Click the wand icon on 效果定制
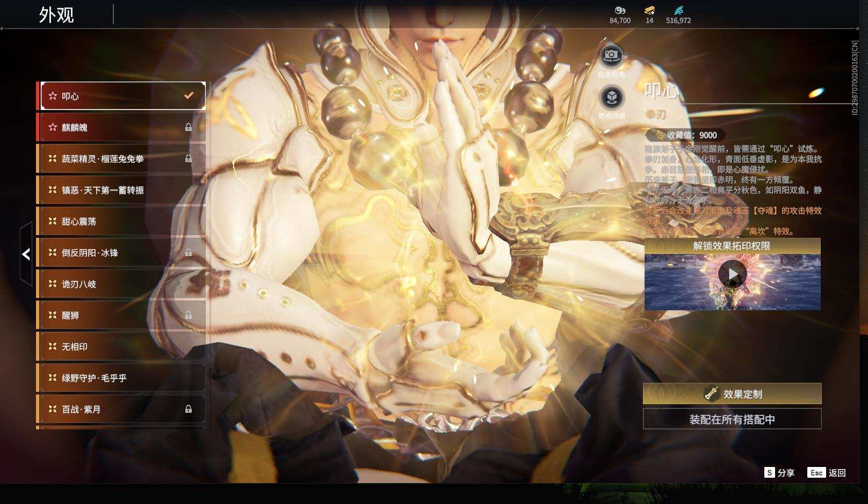This screenshot has width=868, height=504. point(712,393)
